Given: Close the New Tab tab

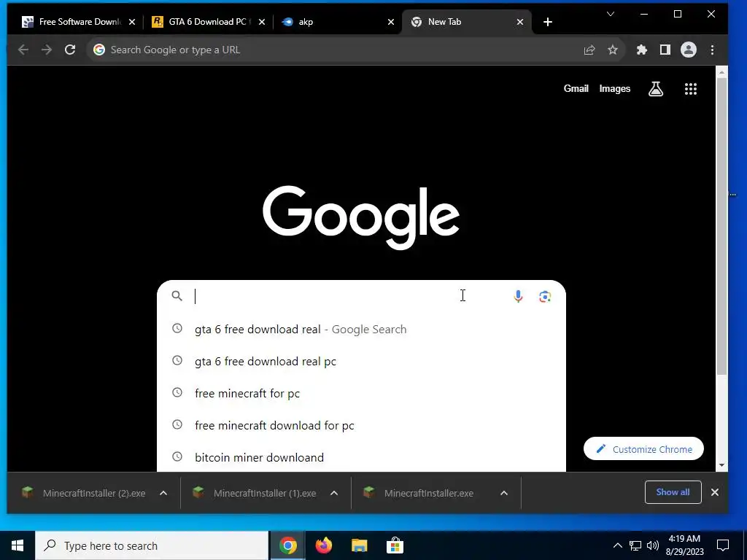Looking at the screenshot, I should 520,22.
